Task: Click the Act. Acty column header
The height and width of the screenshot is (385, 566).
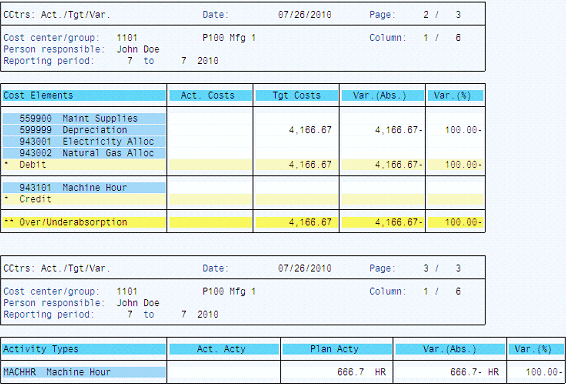Action: pos(224,349)
